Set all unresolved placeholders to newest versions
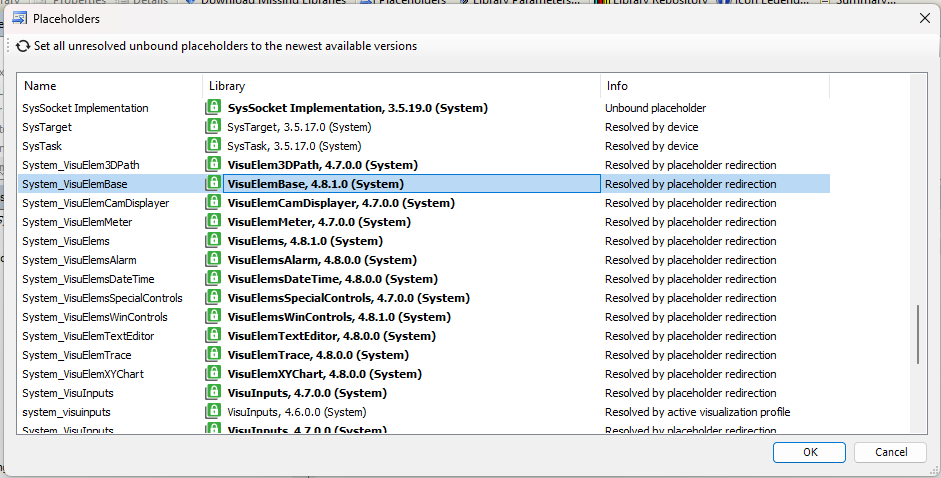Viewport: 941px width, 478px height. pos(225,46)
